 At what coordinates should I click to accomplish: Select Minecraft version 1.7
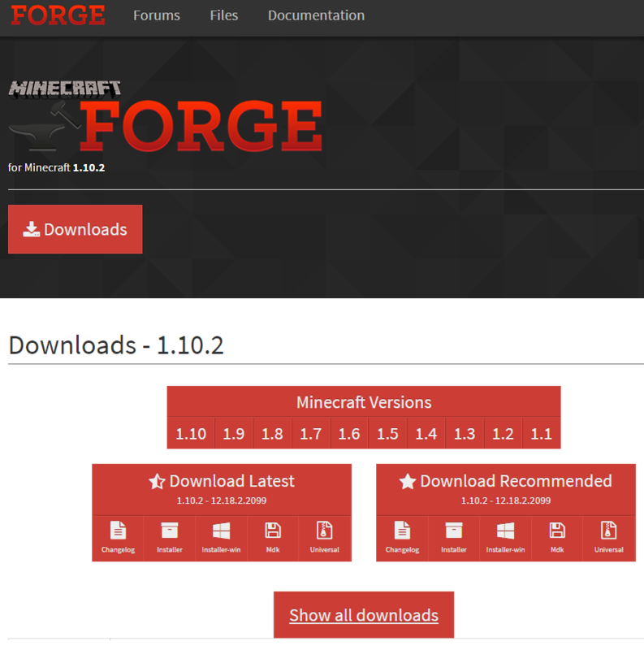pyautogui.click(x=311, y=434)
